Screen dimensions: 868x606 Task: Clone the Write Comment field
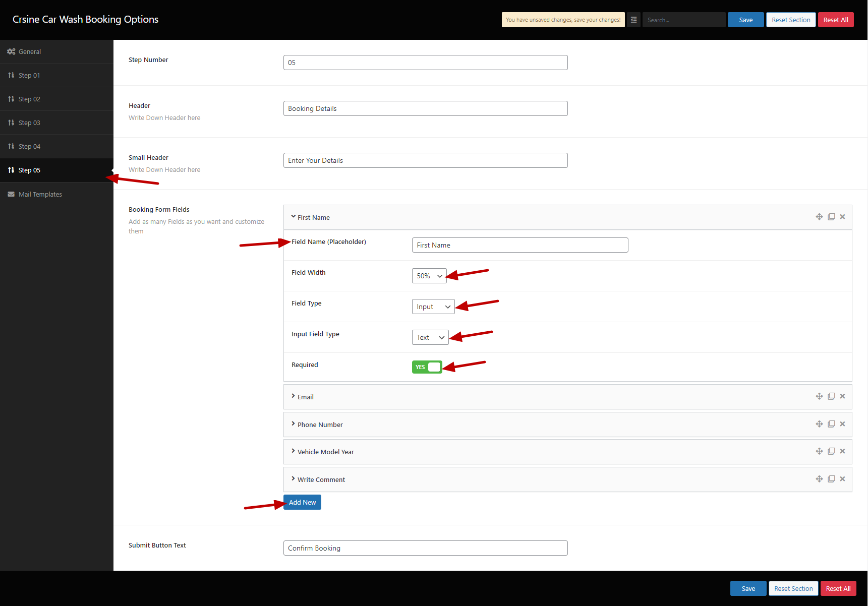(831, 479)
